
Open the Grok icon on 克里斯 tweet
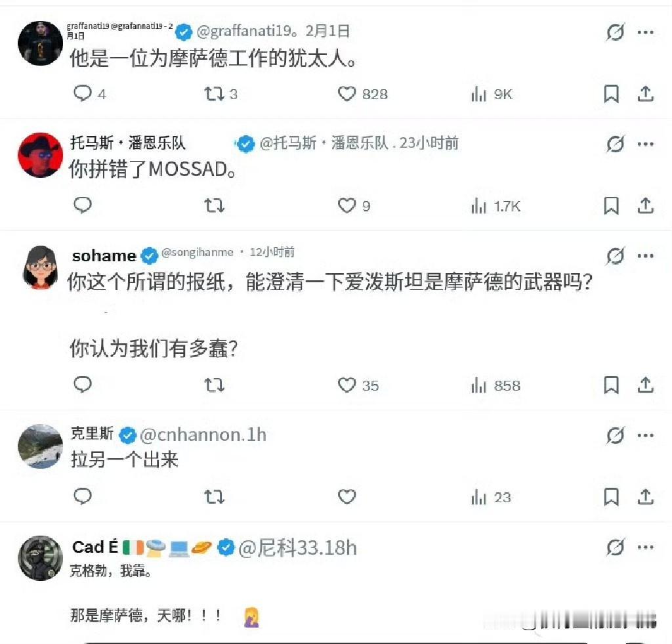(x=616, y=435)
